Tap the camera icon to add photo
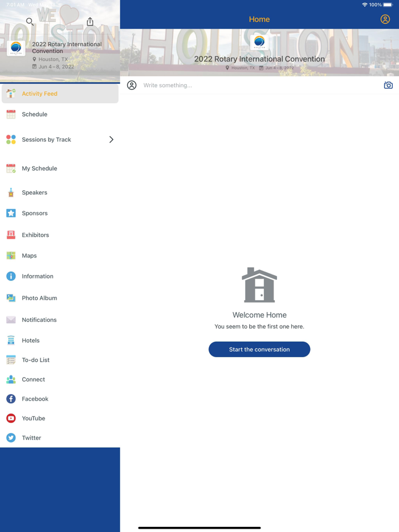 (x=388, y=85)
